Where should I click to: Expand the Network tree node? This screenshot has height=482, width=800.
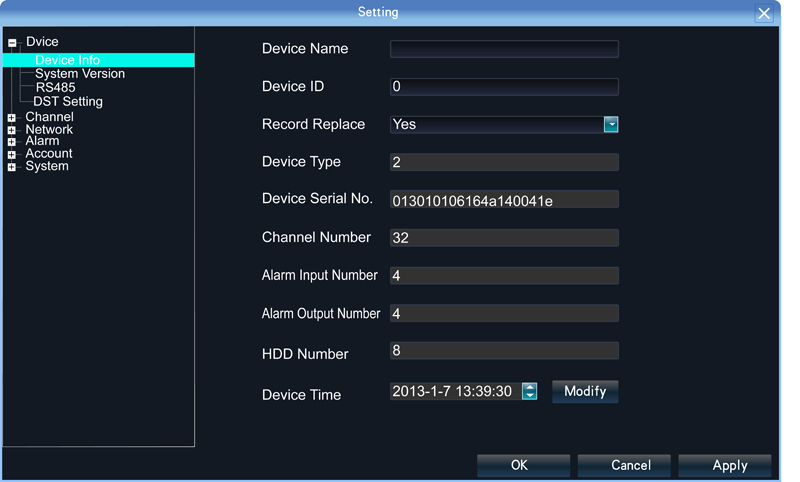(11, 130)
